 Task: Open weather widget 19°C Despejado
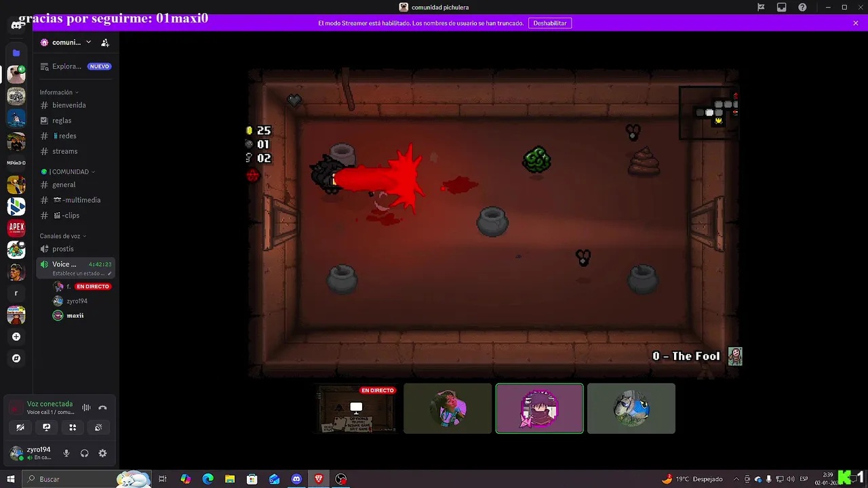pos(692,479)
